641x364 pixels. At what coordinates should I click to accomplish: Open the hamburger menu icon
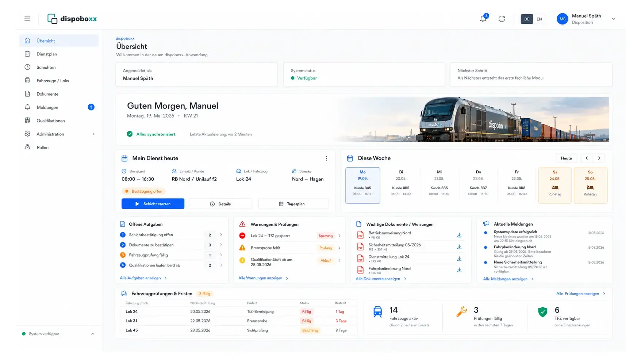27,19
